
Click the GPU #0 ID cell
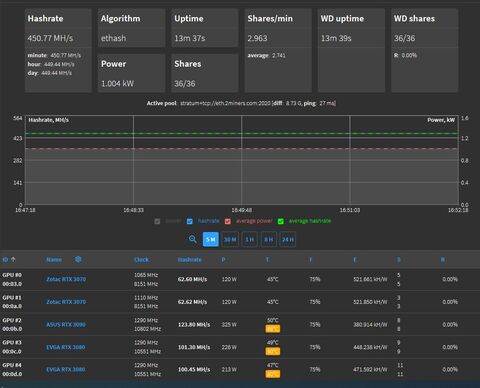tap(12, 279)
